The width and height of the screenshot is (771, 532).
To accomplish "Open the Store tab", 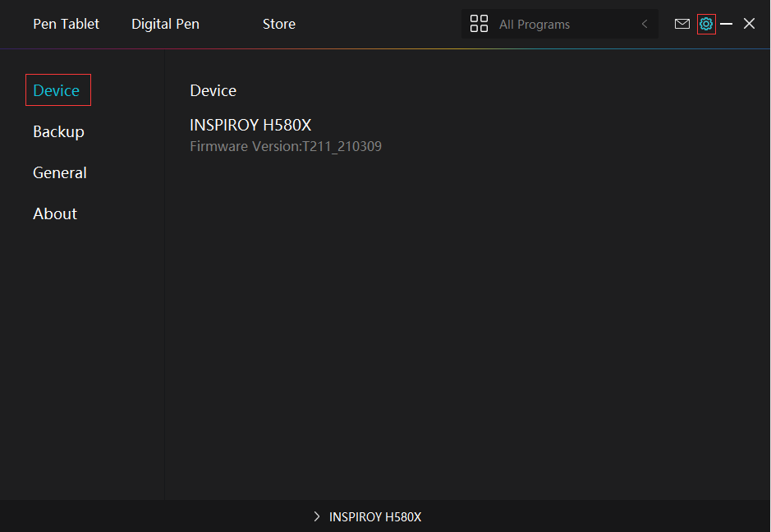I will (x=279, y=24).
